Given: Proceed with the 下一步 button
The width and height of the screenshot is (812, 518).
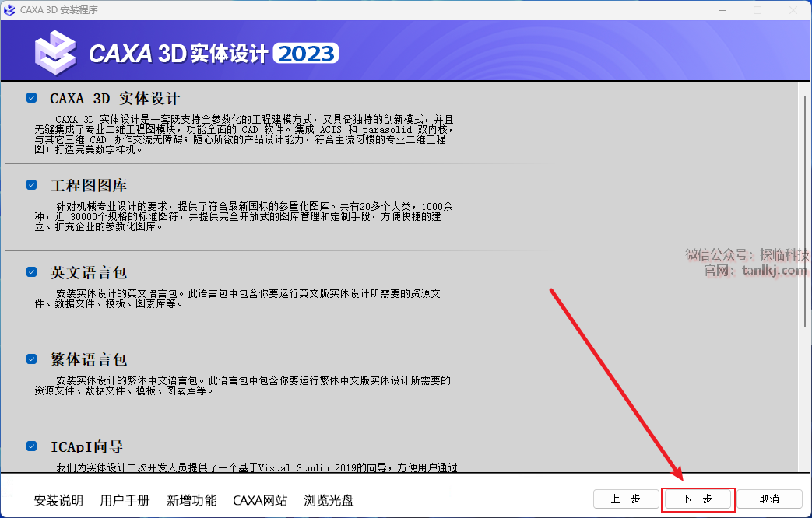Looking at the screenshot, I should (x=697, y=499).
